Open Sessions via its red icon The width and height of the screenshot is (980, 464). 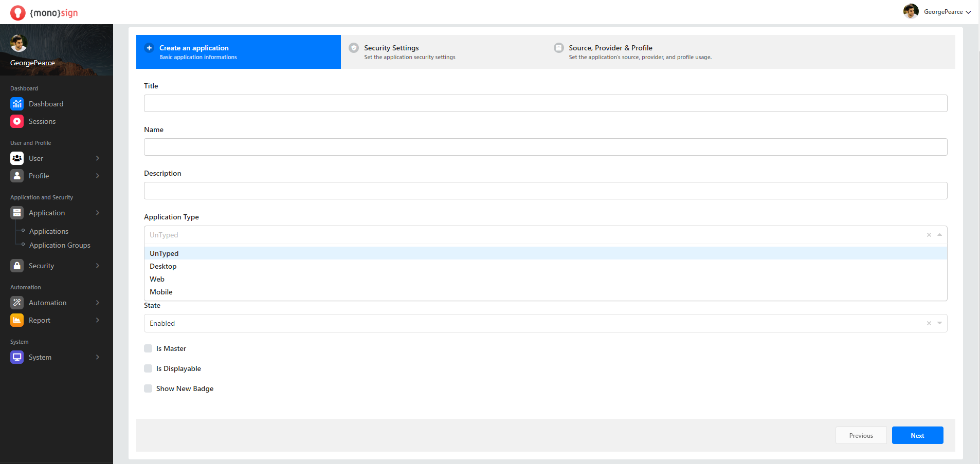click(17, 121)
